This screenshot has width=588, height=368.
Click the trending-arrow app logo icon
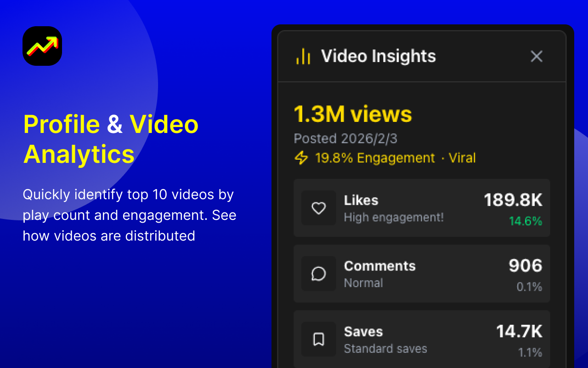[42, 46]
